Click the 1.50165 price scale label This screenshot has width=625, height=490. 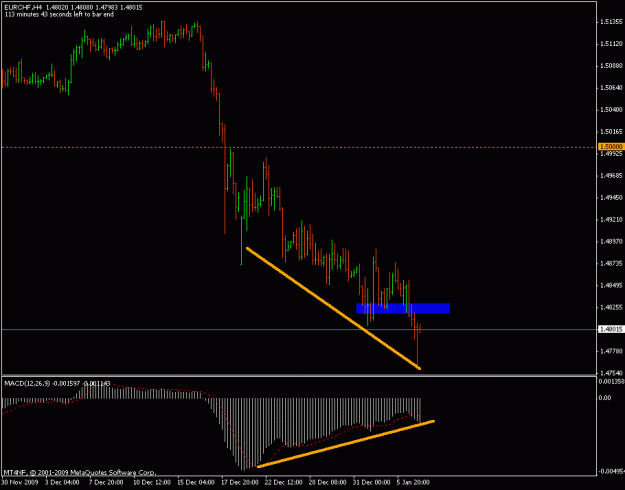click(x=610, y=132)
